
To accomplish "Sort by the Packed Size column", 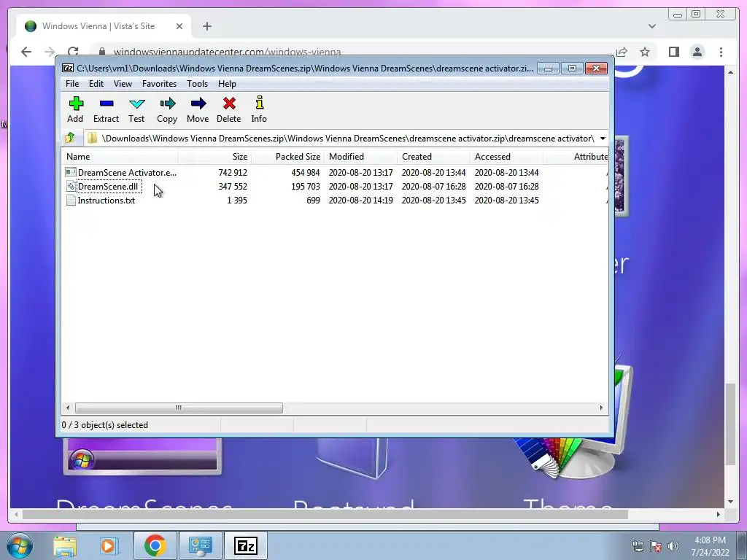I will (287, 157).
